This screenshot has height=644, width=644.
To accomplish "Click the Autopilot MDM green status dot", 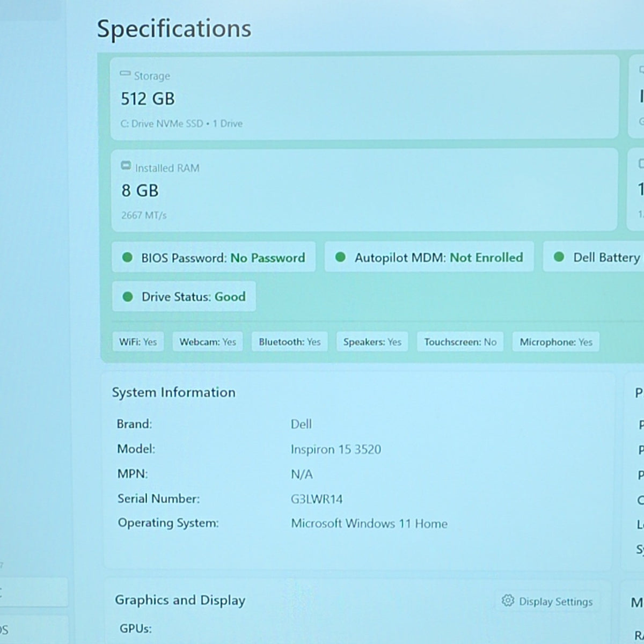I will tap(340, 257).
